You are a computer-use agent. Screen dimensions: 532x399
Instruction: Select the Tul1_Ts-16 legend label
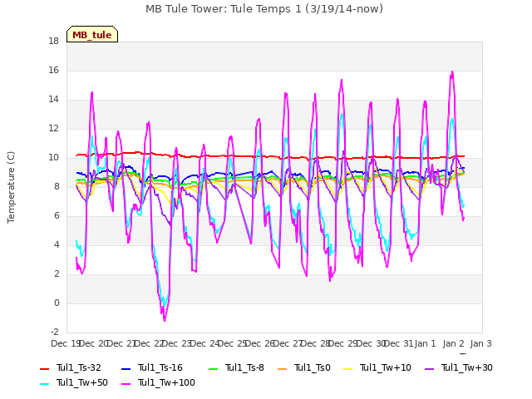click(x=160, y=367)
